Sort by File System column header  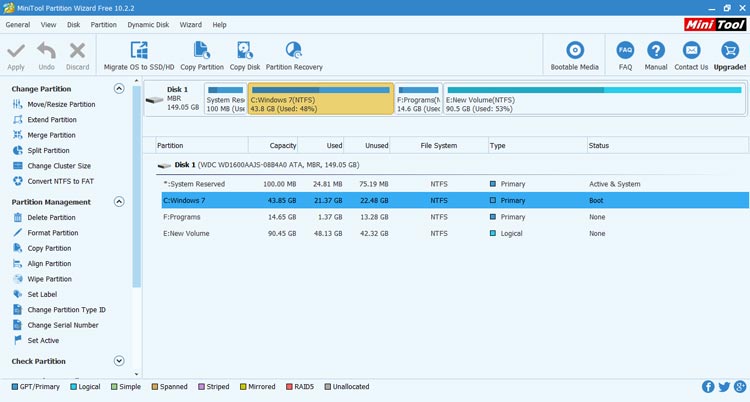click(x=439, y=145)
